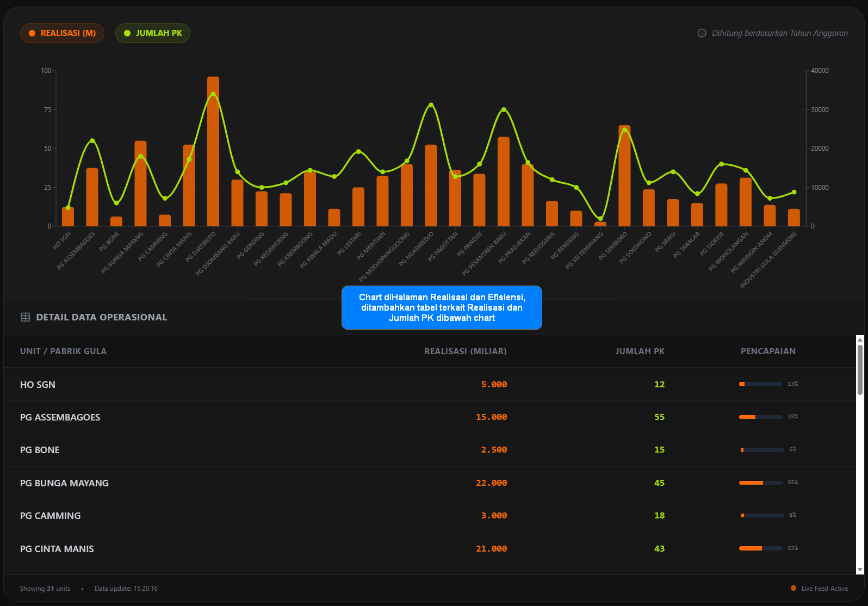Click the PG CAMMING realisasi value 3.000
The height and width of the screenshot is (606, 868).
coord(494,516)
